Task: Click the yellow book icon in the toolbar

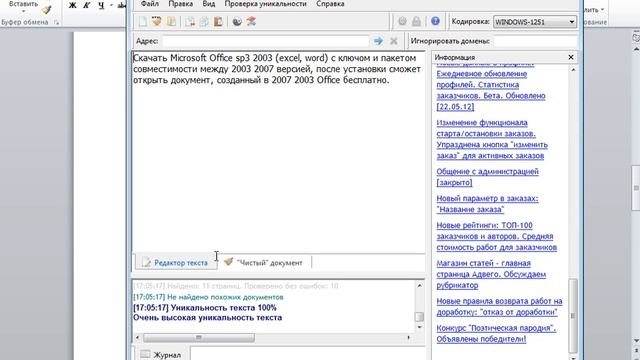Action: click(171, 21)
